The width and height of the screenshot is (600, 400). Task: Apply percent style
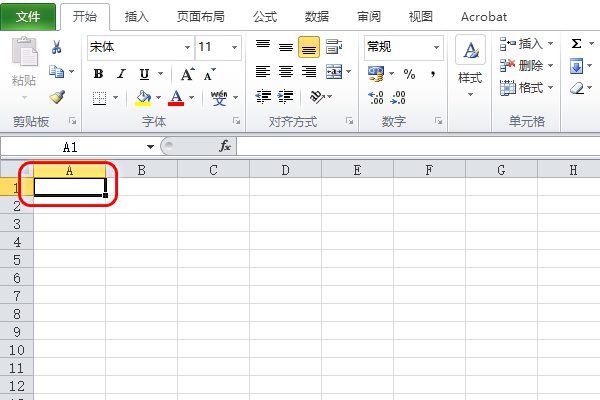(409, 73)
